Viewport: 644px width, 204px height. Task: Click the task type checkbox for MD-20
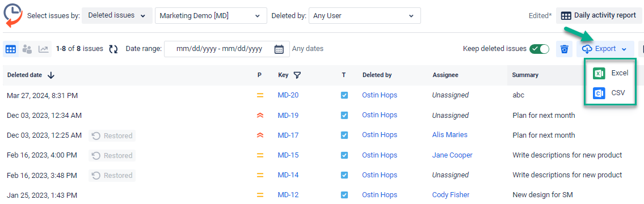point(344,95)
